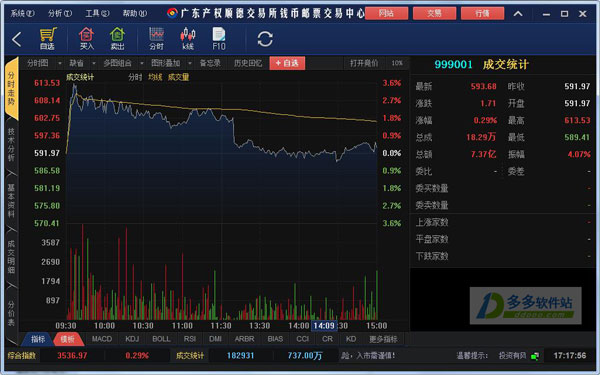Screen dimensions: 600x375
Task: Select the ARBR indicator
Action: click(244, 339)
